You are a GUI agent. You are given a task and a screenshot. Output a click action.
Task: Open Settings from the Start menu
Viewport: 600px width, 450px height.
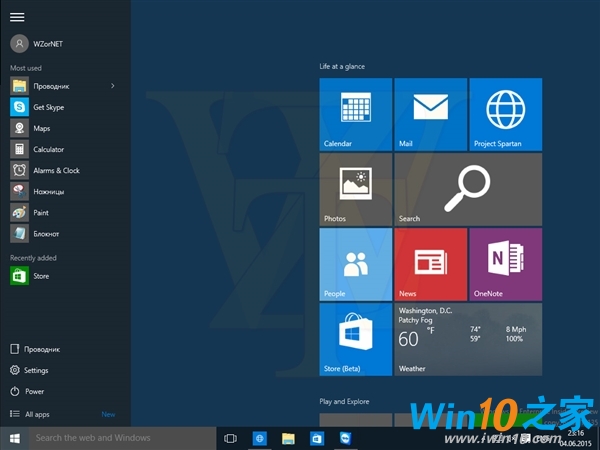pos(36,370)
